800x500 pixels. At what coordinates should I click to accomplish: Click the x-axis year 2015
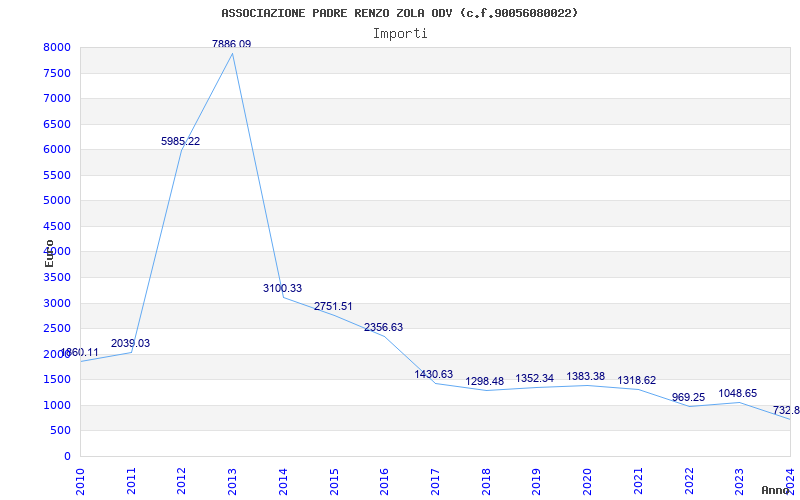tap(334, 482)
